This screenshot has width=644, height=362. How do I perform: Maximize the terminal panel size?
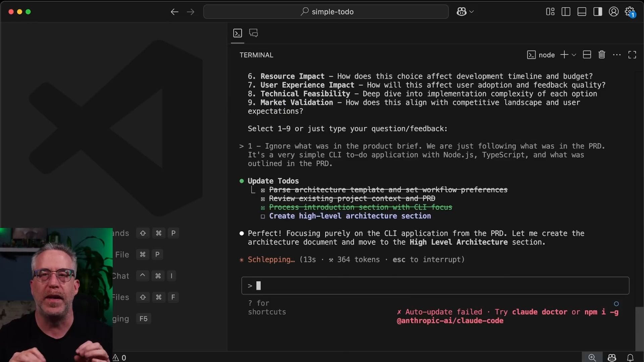pos(632,55)
